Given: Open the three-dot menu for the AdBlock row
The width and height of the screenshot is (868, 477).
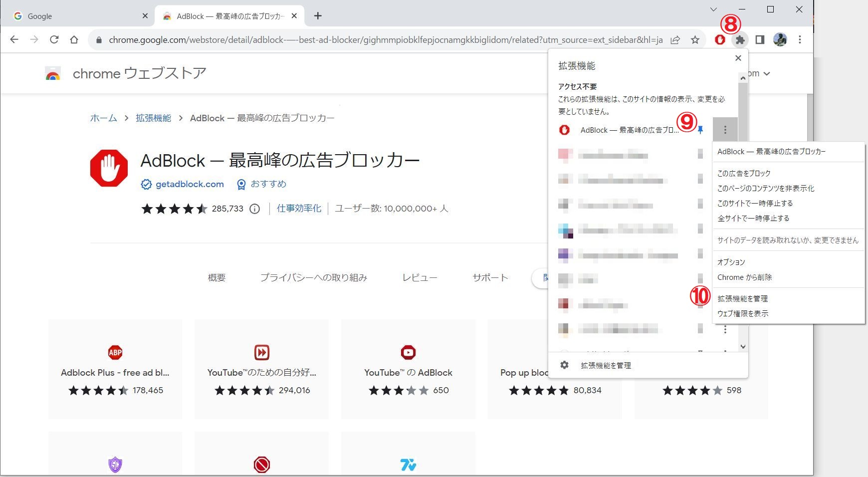Looking at the screenshot, I should (x=725, y=130).
